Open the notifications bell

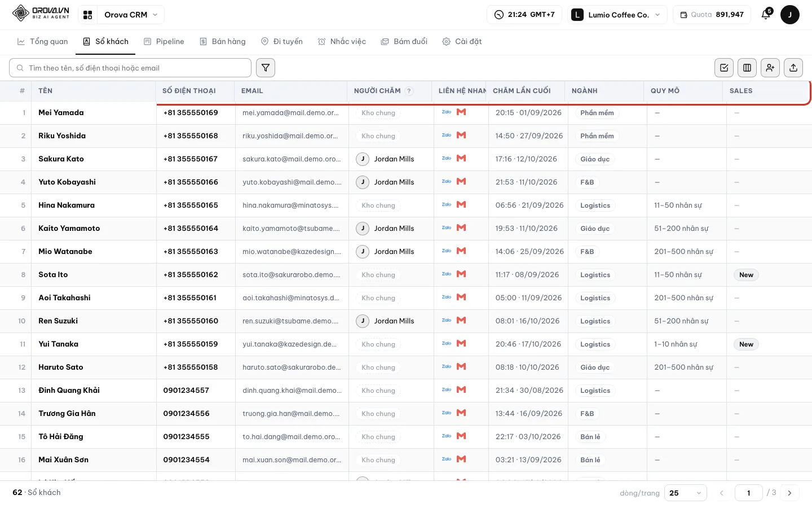point(766,15)
